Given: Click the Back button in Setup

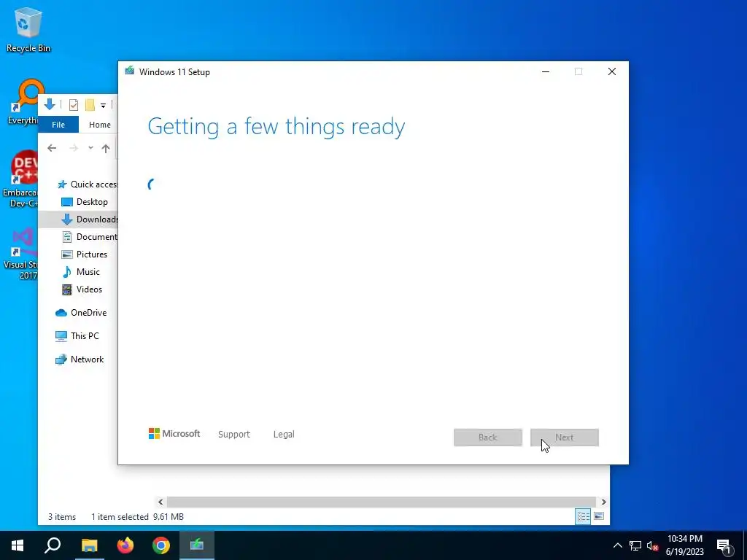Looking at the screenshot, I should [x=488, y=437].
